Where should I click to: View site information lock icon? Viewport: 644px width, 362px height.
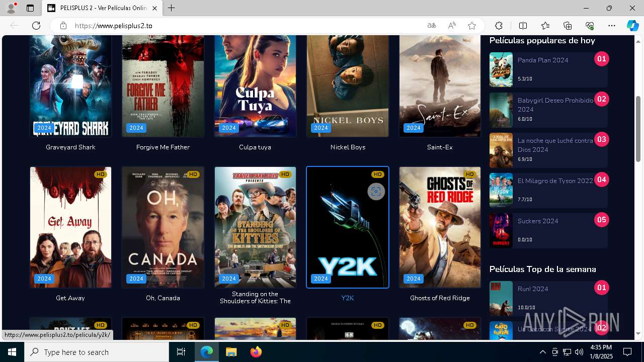coord(63,26)
